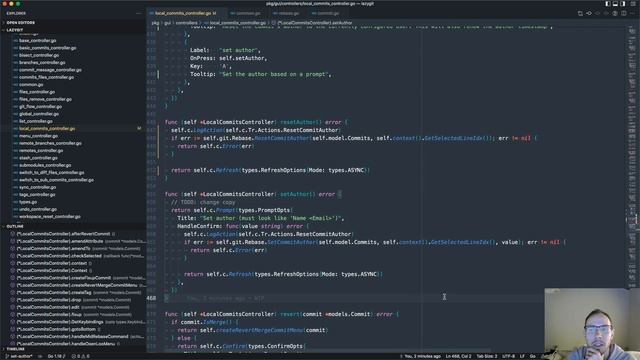Click the Ln 468, Col 2 cursor position
Screen dimensions: 640x360
pos(458,356)
